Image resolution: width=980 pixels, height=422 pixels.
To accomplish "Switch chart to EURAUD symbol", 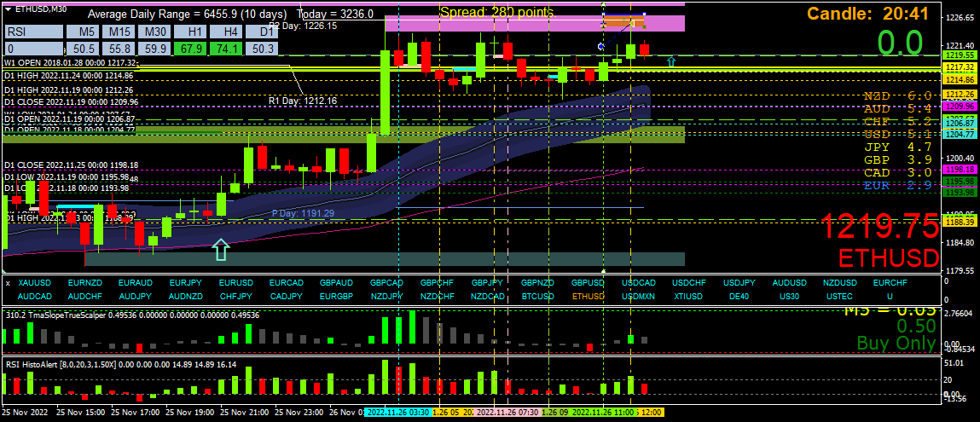I will [x=135, y=283].
